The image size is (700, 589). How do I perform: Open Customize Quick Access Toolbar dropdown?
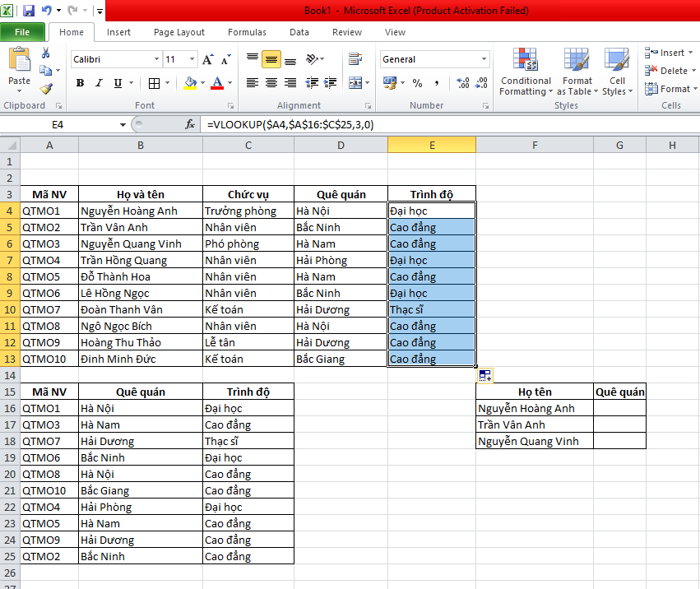coord(100,11)
